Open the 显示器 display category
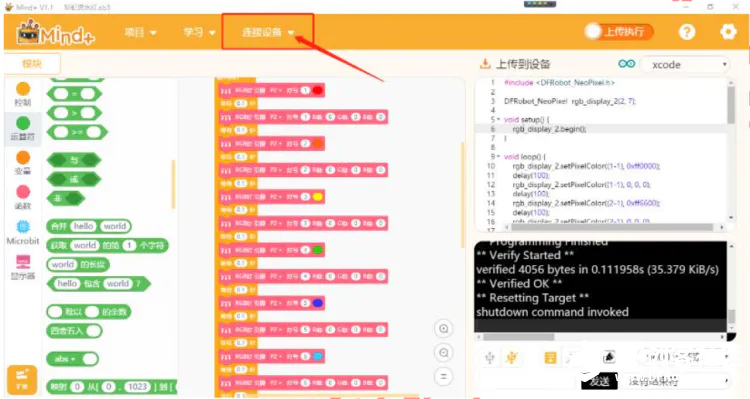 (x=22, y=267)
